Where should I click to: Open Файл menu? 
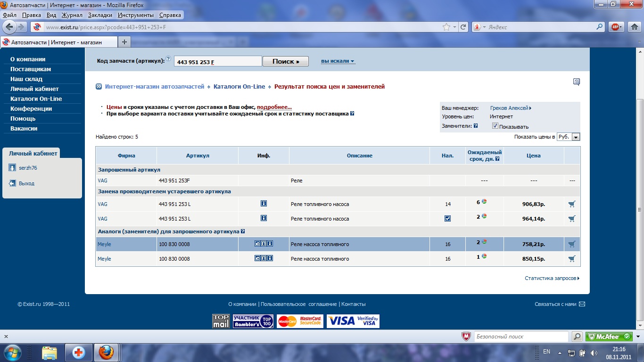click(9, 15)
